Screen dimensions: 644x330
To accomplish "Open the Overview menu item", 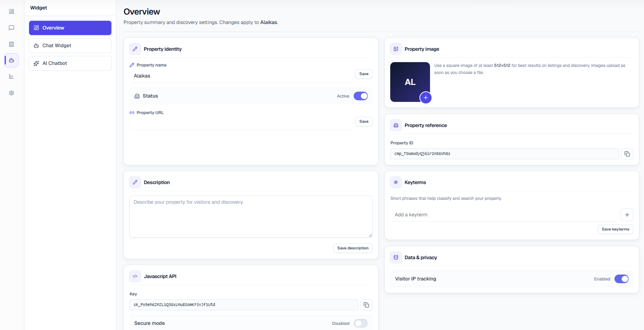I will [x=70, y=28].
